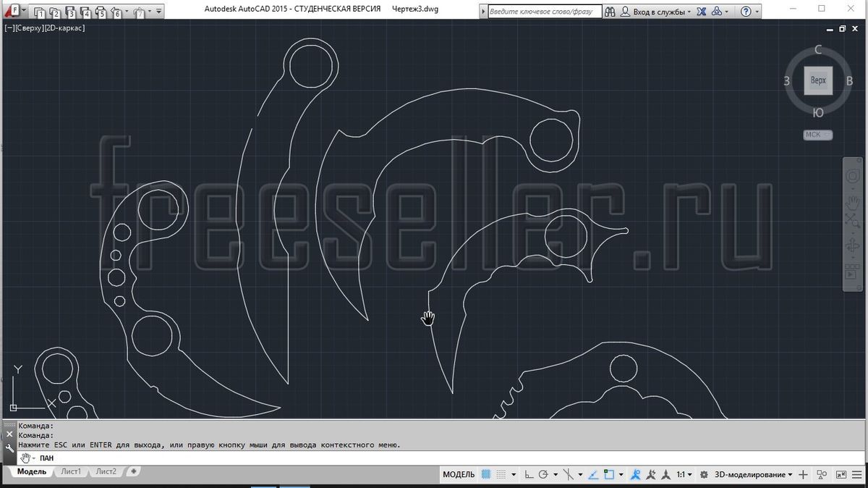
Task: Switch to the Лист1 layout tab
Action: pos(71,471)
